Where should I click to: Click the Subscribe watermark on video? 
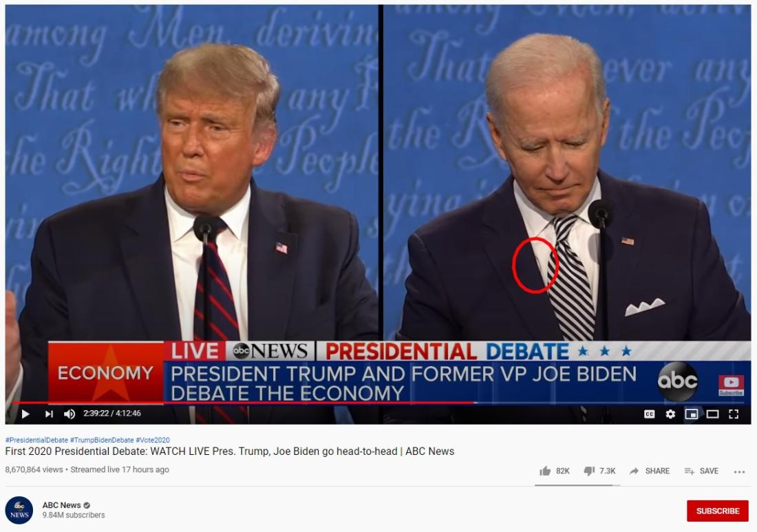pyautogui.click(x=731, y=385)
